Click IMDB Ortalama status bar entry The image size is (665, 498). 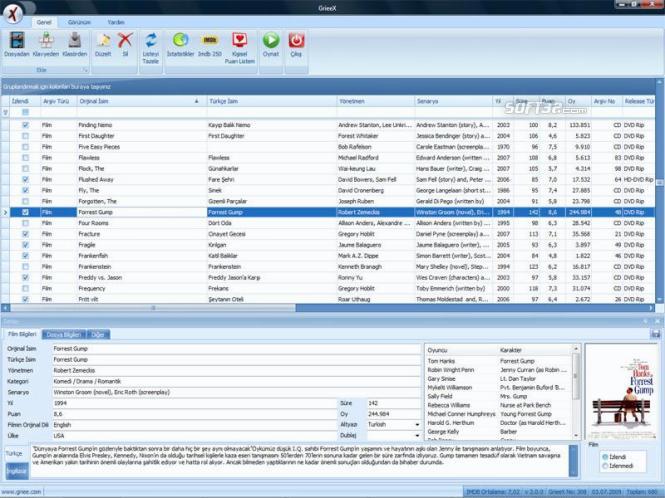click(x=493, y=492)
